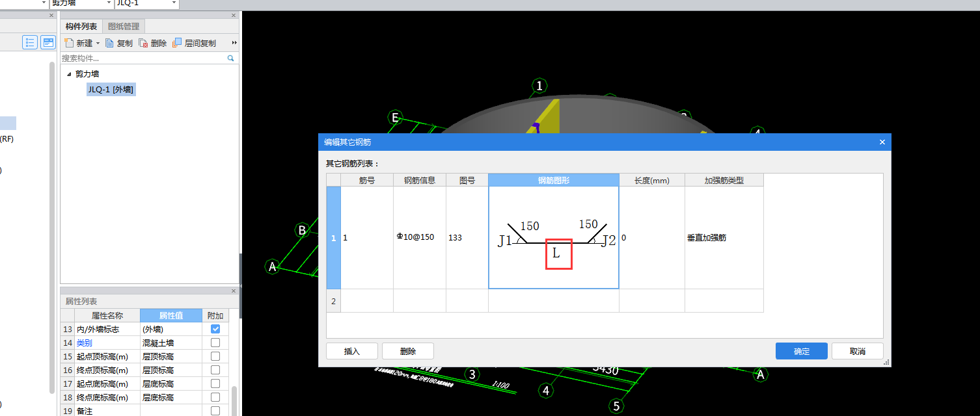Click the (外墙) property value
This screenshot has height=416, width=980.
[x=171, y=329]
